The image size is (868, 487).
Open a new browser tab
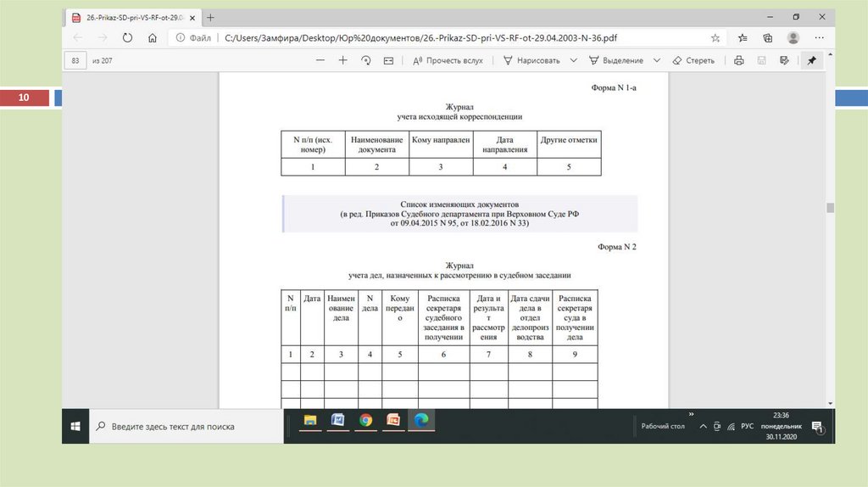[210, 18]
